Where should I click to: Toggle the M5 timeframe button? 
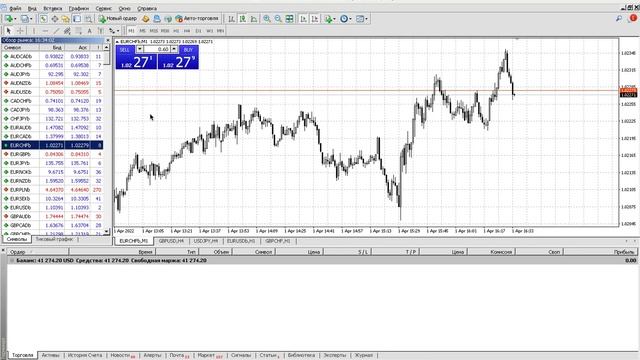142,31
